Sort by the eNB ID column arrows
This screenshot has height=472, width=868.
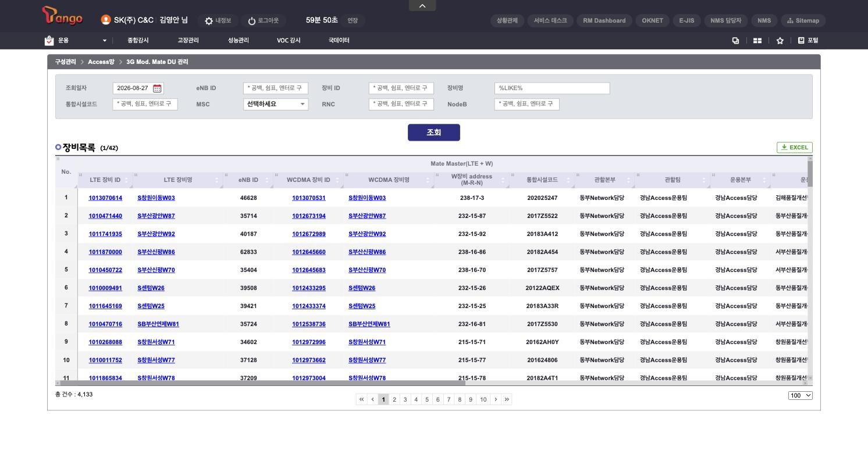267,180
